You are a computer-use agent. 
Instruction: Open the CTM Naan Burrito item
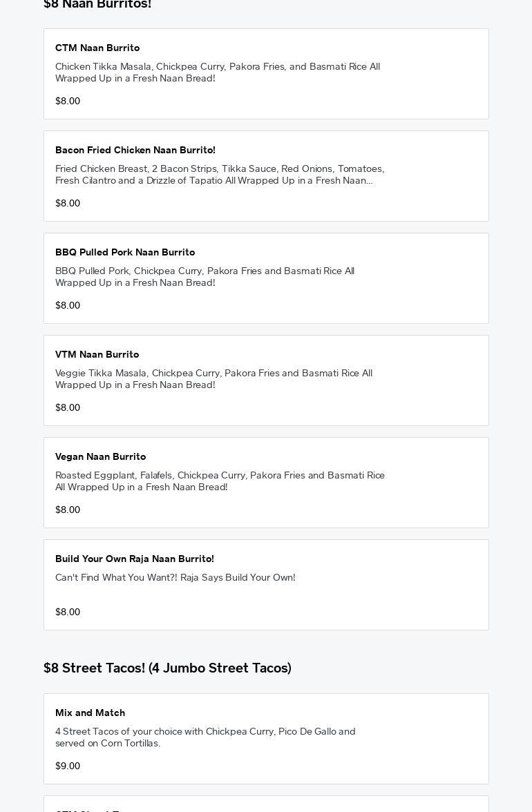pyautogui.click(x=97, y=48)
